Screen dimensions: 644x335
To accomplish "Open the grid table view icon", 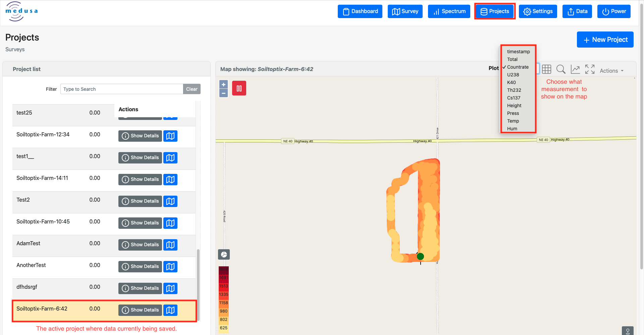I will (x=546, y=69).
